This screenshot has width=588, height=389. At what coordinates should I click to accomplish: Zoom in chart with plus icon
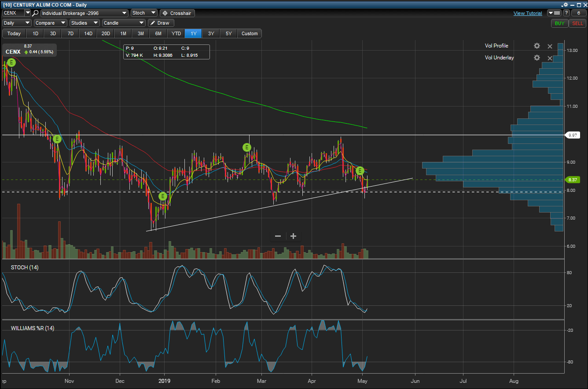293,236
